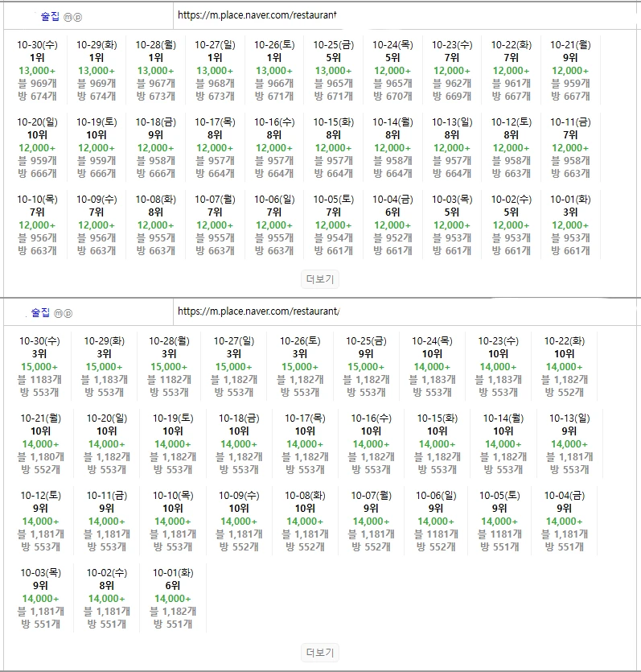The image size is (641, 672).
Task: Click the 10-25(금) cell showing 5위
Action: tap(333, 70)
